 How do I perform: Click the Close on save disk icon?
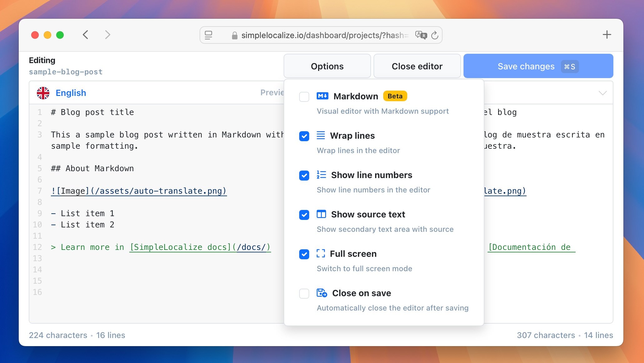coord(322,293)
